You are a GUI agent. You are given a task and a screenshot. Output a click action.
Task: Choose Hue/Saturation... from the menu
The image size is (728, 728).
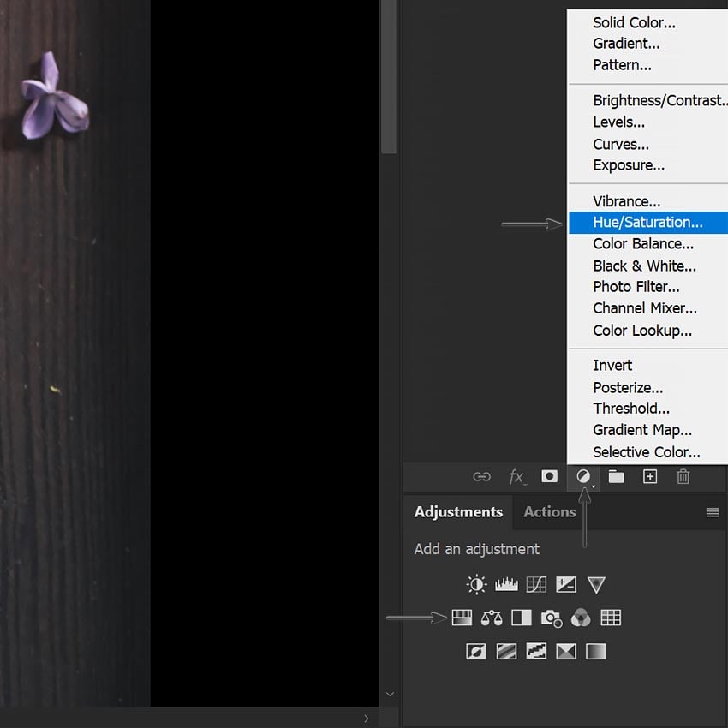coord(647,223)
